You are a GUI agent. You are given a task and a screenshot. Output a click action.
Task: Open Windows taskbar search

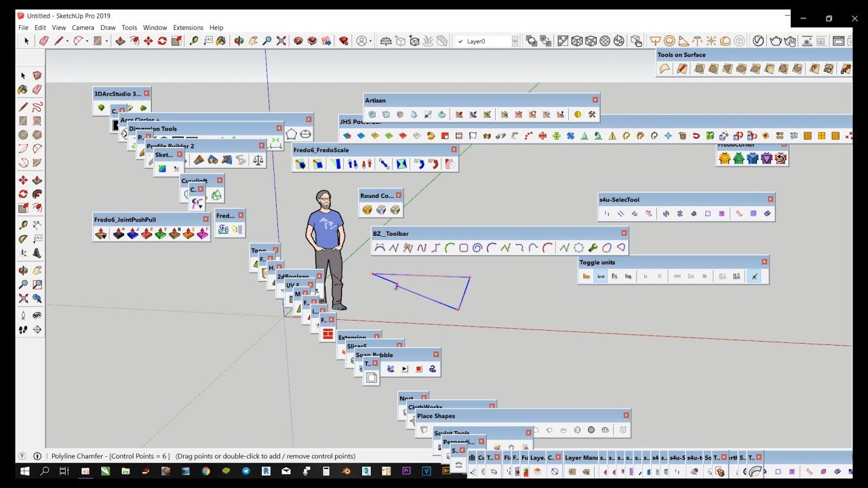[45, 470]
